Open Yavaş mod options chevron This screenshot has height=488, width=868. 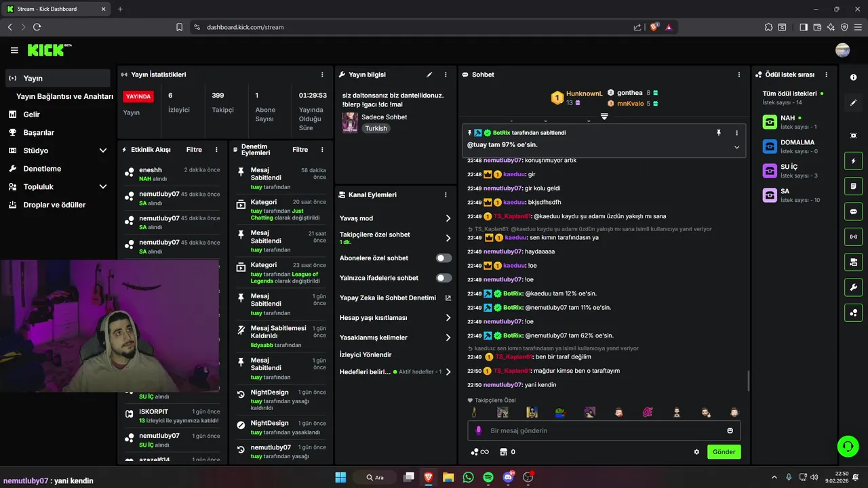[448, 218]
